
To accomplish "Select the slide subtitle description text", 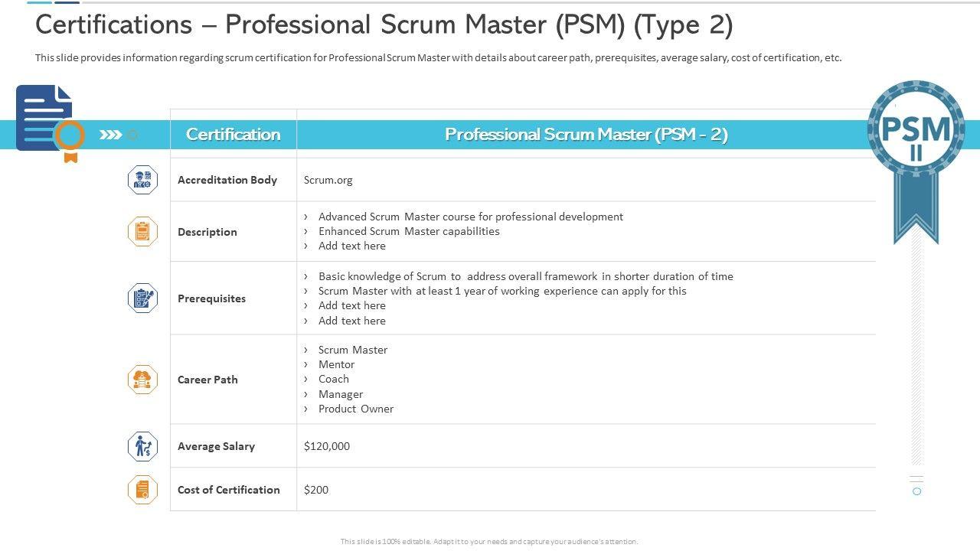I will coord(438,57).
